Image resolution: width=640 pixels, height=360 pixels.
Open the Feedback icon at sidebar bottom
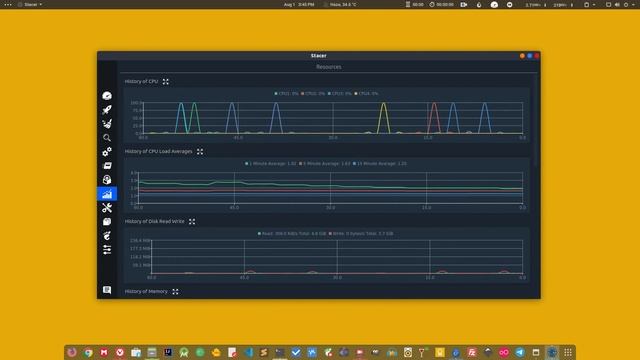click(x=107, y=290)
